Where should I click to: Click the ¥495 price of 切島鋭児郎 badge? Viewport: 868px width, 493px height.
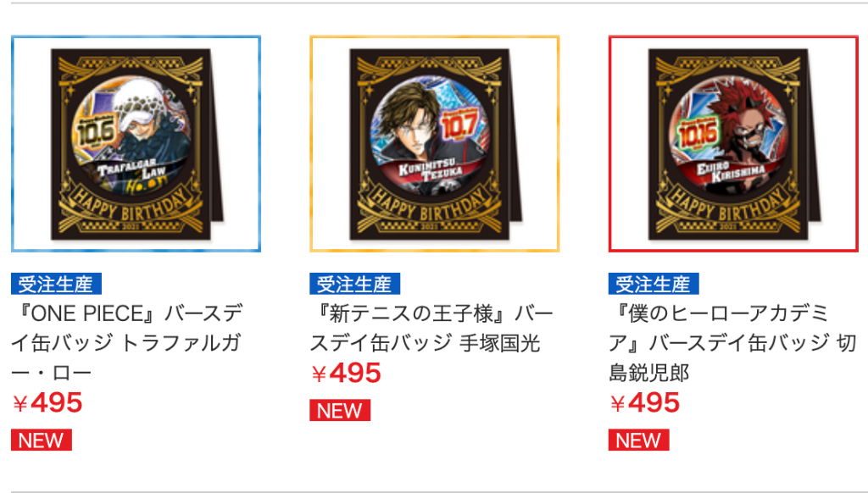point(645,403)
